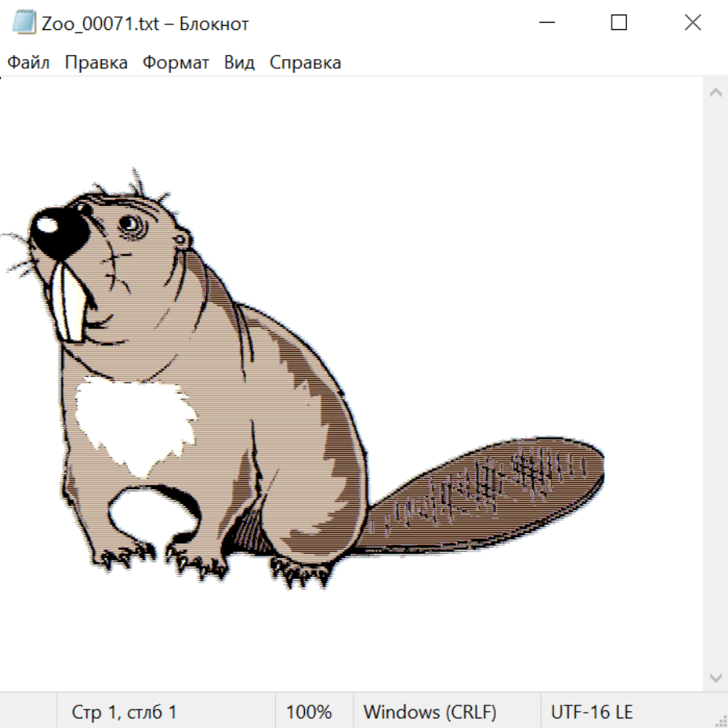728x728 pixels.
Task: Maximize the Блокнот window
Action: 619,23
